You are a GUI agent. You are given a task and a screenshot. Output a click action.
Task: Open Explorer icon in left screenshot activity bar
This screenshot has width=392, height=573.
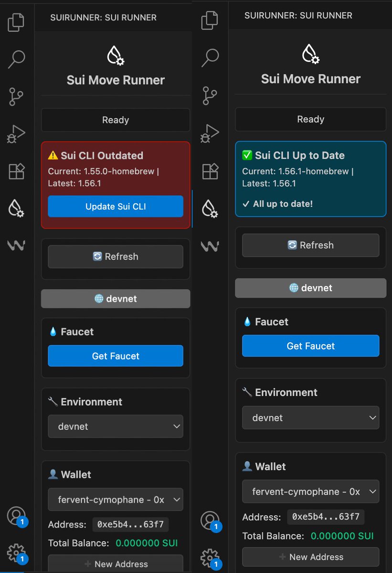[x=16, y=22]
